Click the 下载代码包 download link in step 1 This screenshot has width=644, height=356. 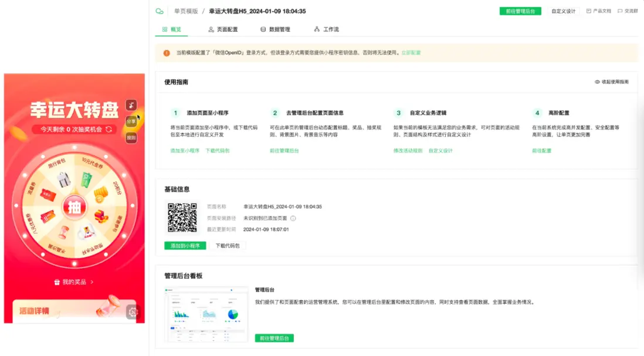[x=216, y=151]
